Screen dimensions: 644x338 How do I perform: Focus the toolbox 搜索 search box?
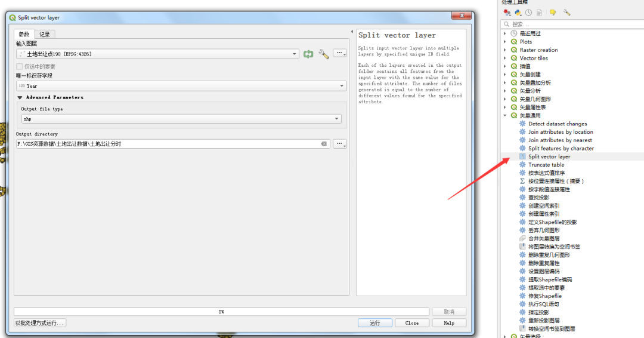pyautogui.click(x=572, y=24)
